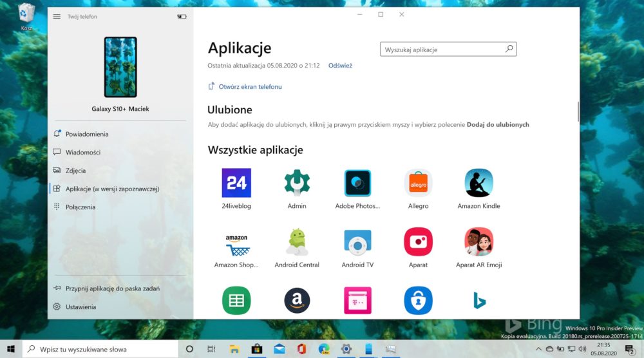Open Microsoft Store from the taskbar

(257, 349)
